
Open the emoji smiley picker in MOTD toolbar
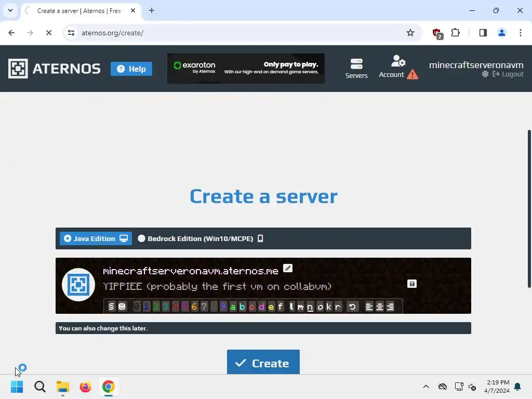122,307
